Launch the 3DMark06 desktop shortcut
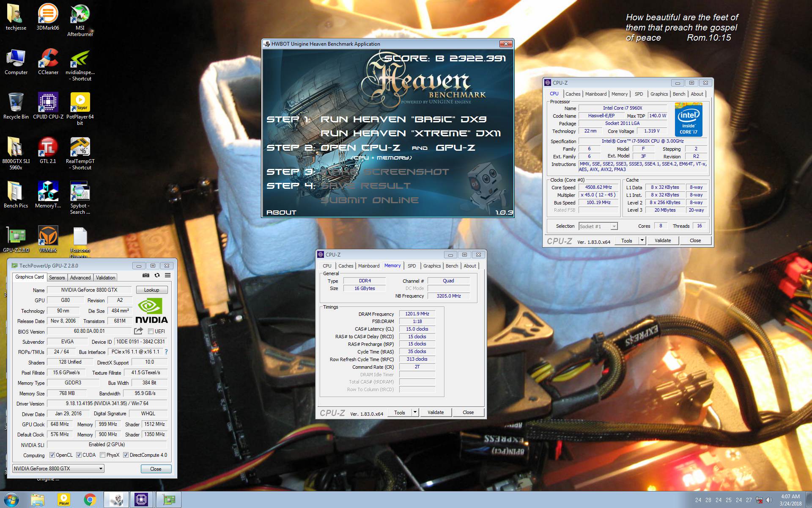 (48, 17)
